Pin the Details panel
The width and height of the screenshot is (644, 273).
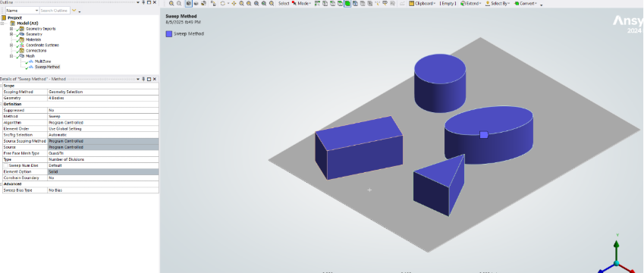pyautogui.click(x=143, y=79)
